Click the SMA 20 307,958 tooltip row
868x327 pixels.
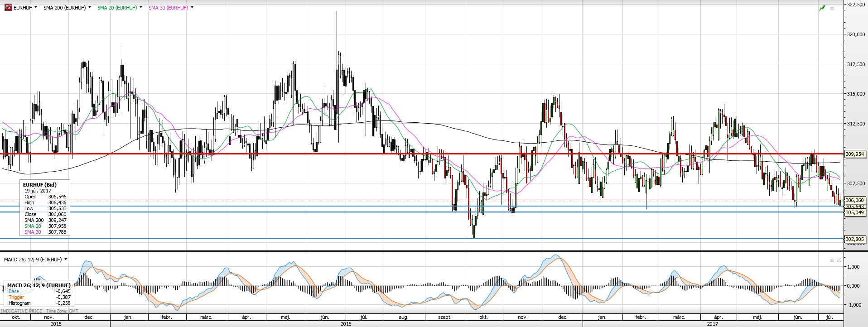coord(45,226)
